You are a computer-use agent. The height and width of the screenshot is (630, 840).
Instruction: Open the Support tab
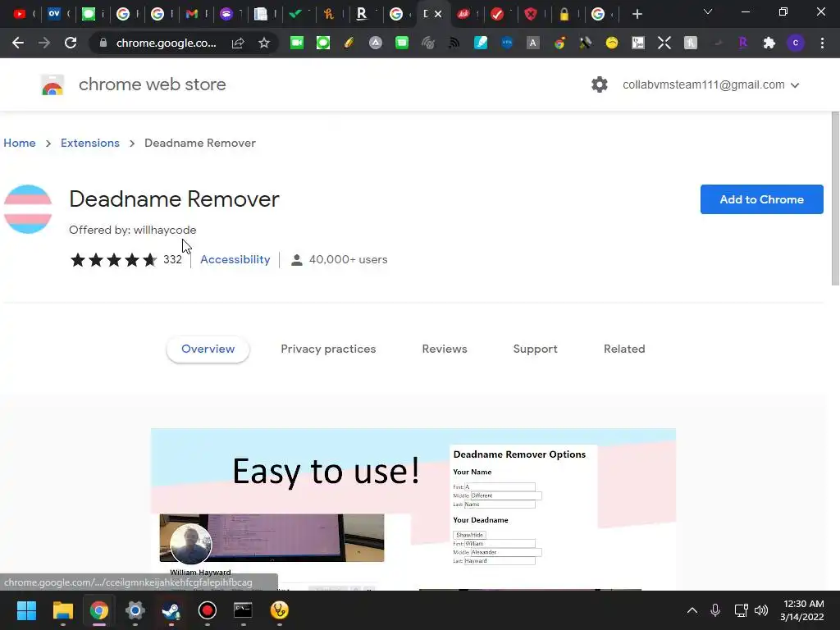(535, 349)
